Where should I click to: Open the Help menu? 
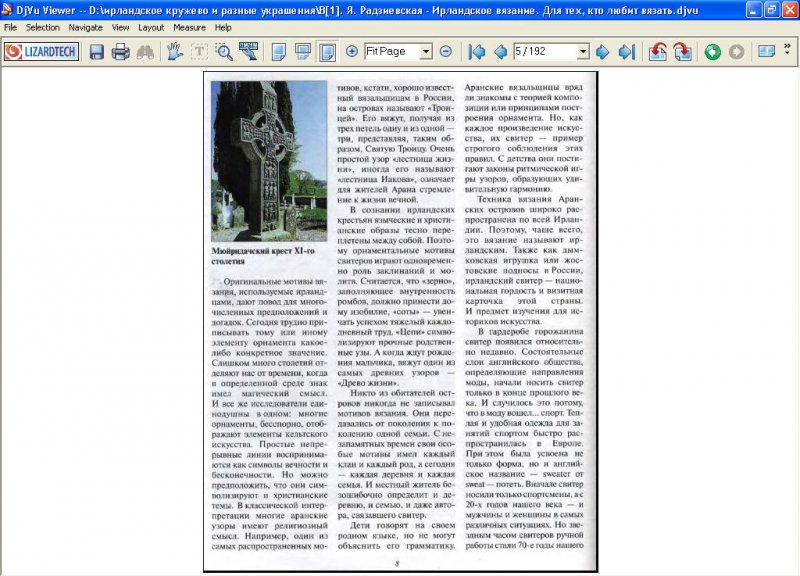pos(223,28)
